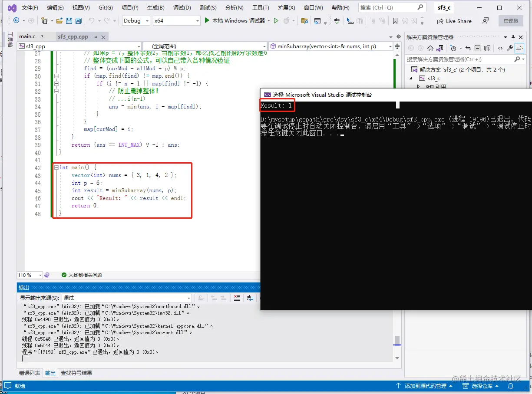
Task: Click Sync with Active Document icon
Action: point(468,48)
